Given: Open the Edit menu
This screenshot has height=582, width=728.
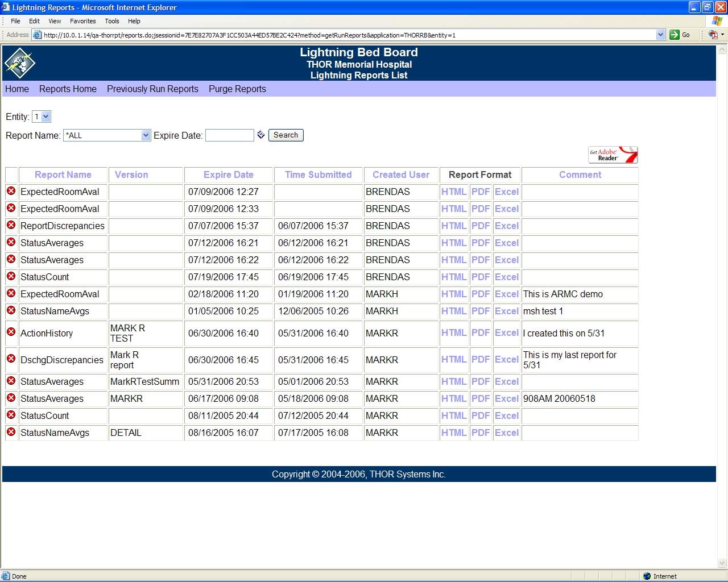Looking at the screenshot, I should point(35,21).
